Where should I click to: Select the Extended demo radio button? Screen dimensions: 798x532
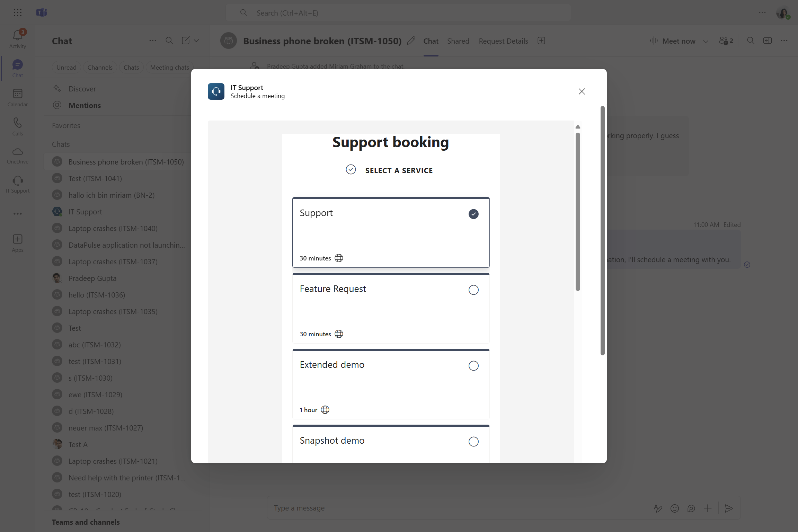coord(473,366)
